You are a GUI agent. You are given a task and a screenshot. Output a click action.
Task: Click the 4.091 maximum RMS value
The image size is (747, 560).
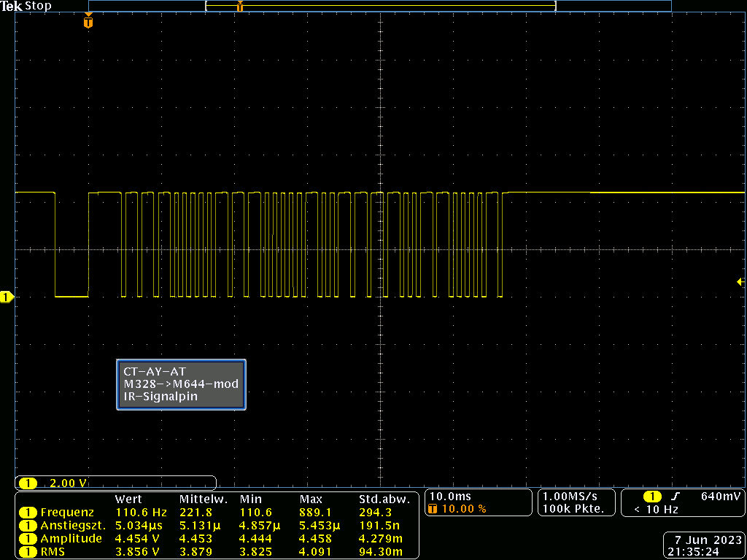pyautogui.click(x=317, y=552)
